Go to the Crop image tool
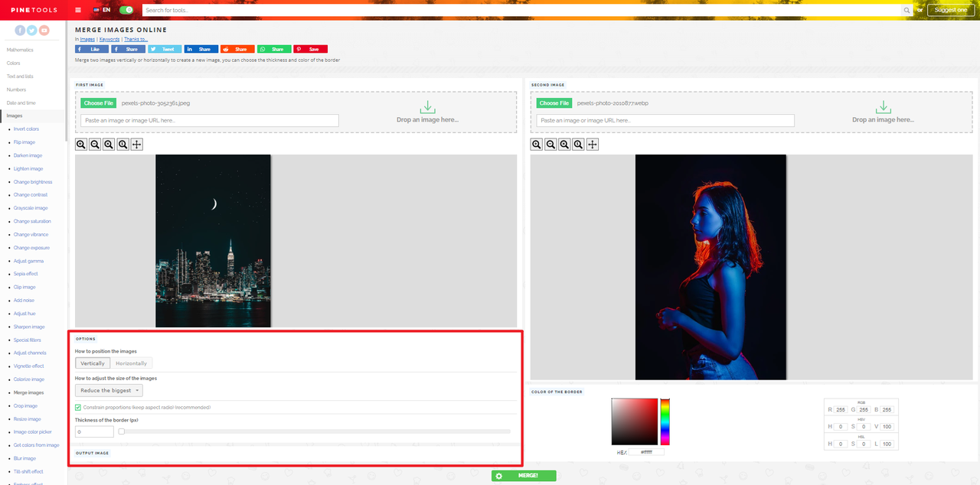 pos(25,405)
